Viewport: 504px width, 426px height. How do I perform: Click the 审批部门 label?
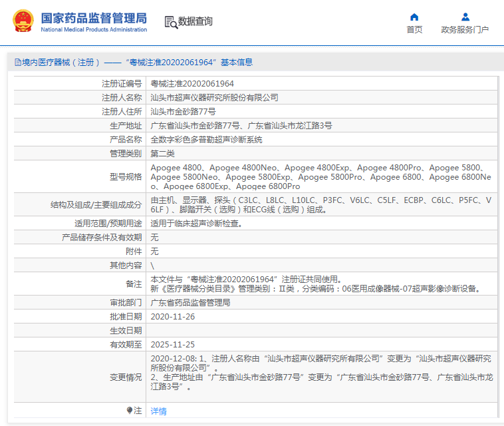pos(126,302)
